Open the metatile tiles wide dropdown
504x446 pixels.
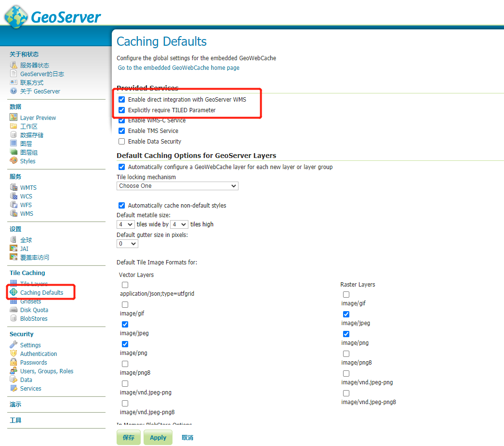[x=126, y=224]
